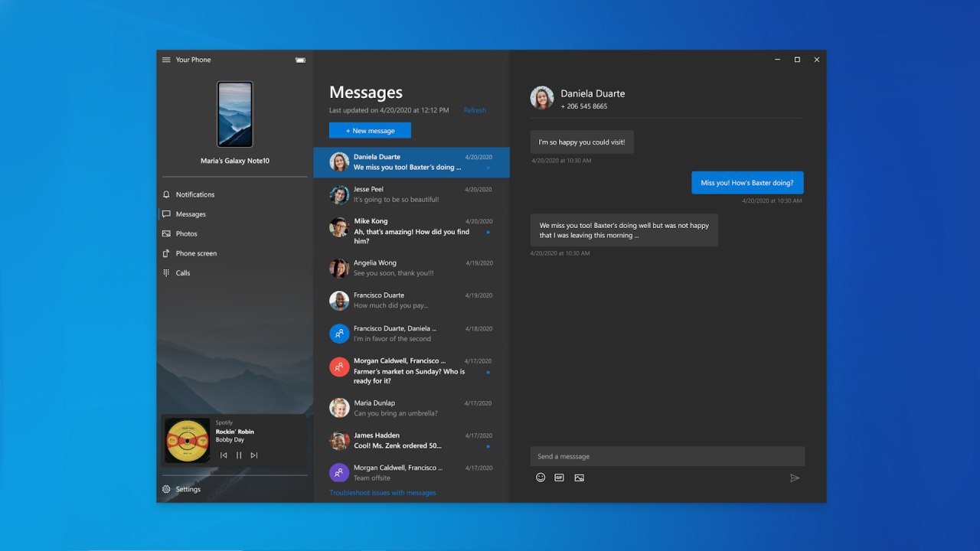The image size is (980, 551).
Task: Maximize the Your Phone window
Action: [x=797, y=60]
